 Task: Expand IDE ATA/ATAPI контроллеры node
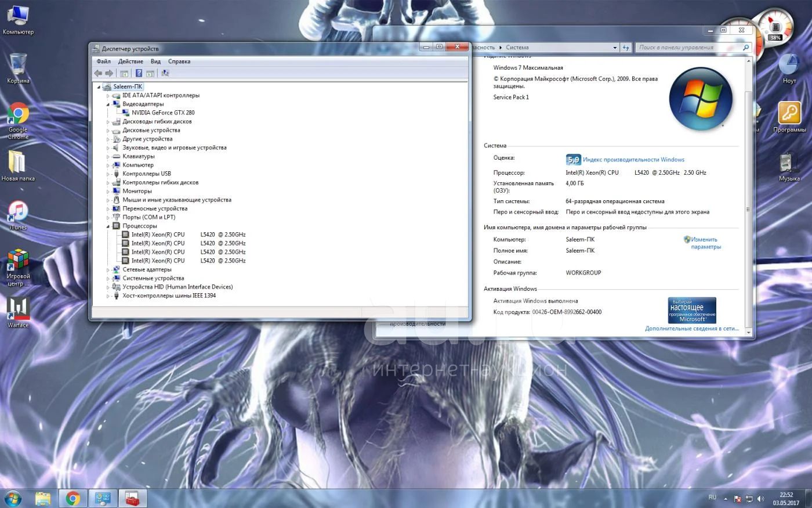[x=108, y=96]
